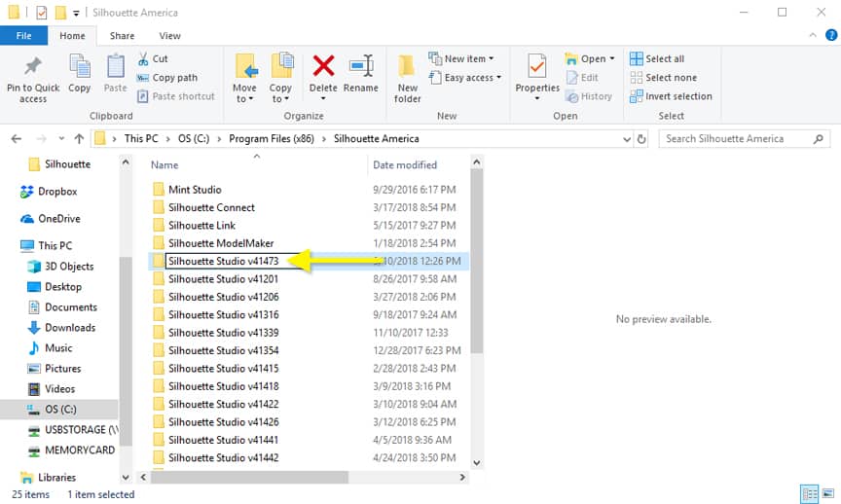The image size is (841, 504).
Task: Switch to details view layout icon
Action: (809, 494)
